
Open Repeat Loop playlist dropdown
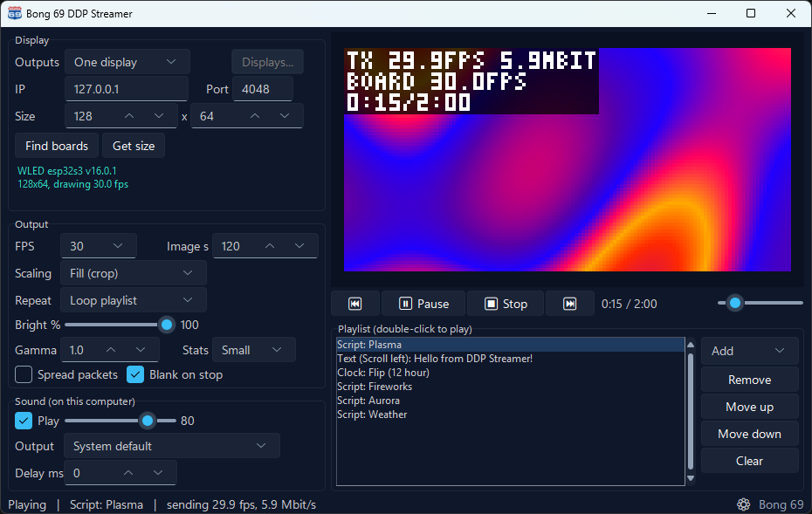click(134, 300)
